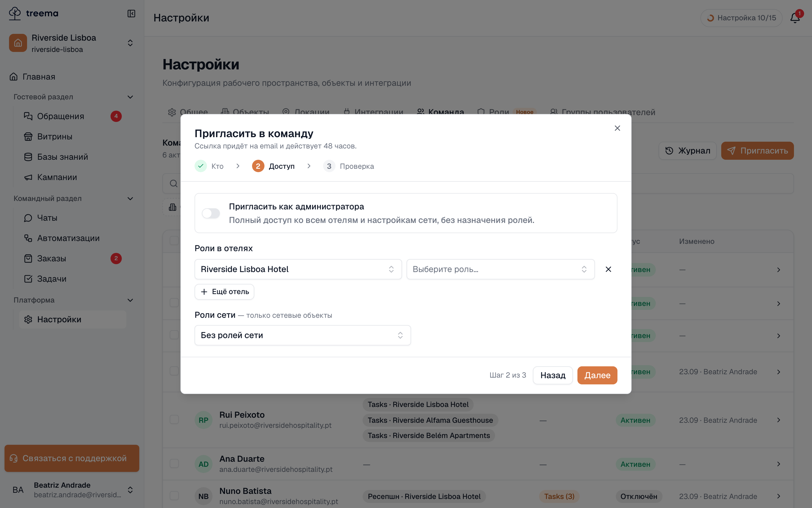Open the Выберите роль dropdown
812x508 pixels.
pos(500,269)
